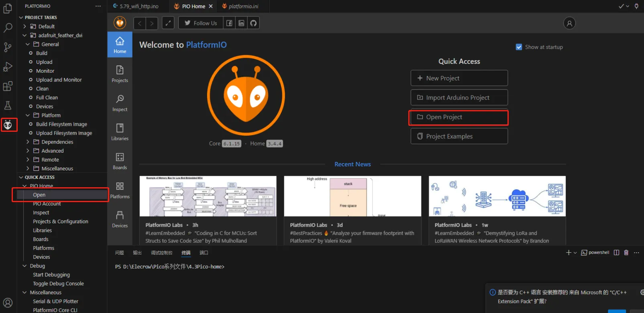Open the new terminal dropdown arrow
644x313 pixels.
click(575, 253)
